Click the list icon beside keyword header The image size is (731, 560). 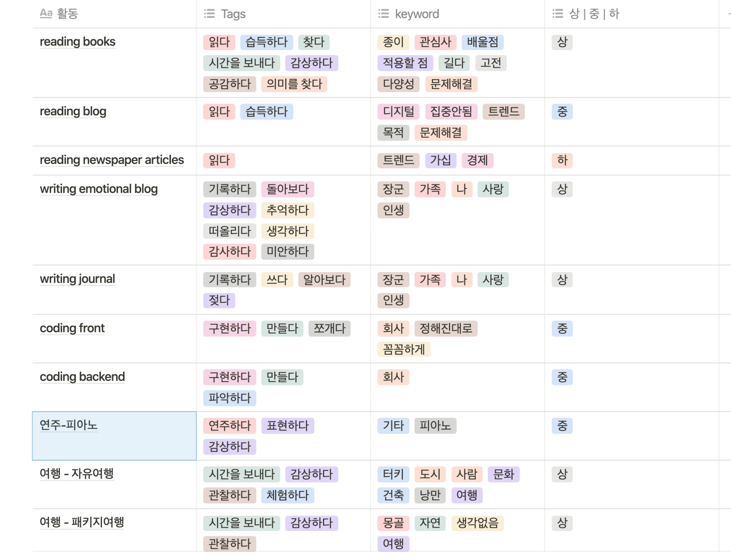click(x=384, y=14)
